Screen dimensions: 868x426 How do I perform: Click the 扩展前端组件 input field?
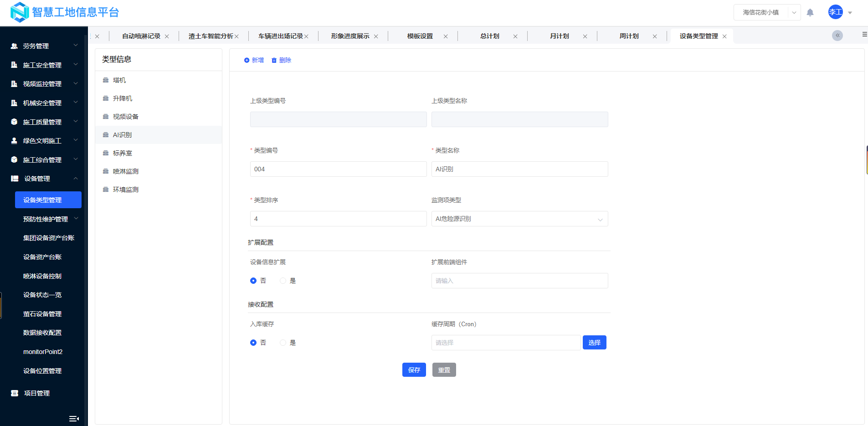[x=519, y=281]
